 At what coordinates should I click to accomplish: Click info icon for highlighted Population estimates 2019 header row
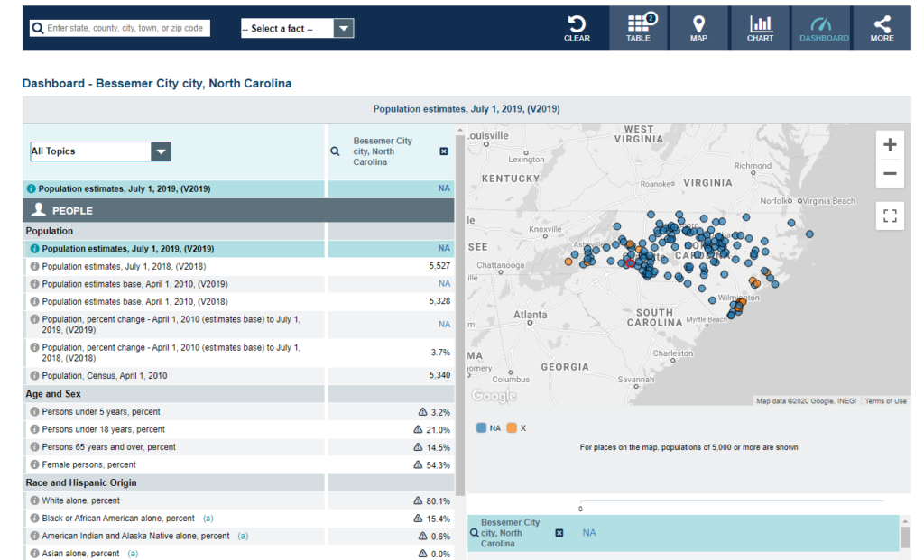pyautogui.click(x=32, y=189)
